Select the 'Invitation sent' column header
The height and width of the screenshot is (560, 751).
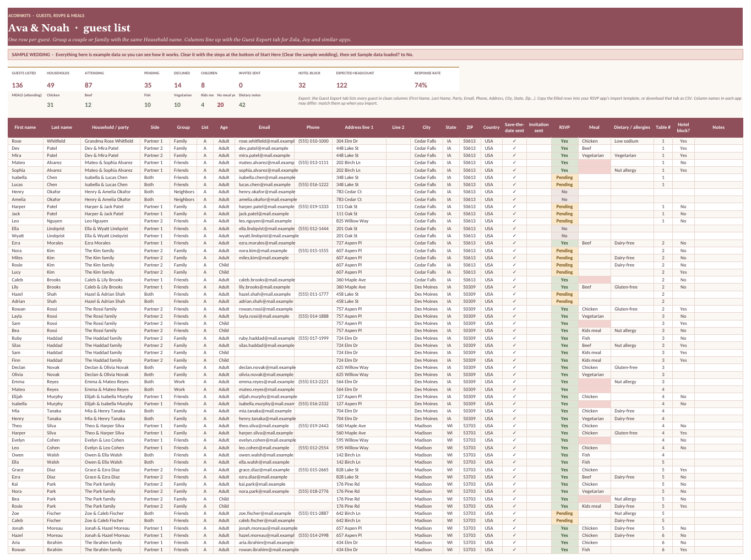(538, 127)
